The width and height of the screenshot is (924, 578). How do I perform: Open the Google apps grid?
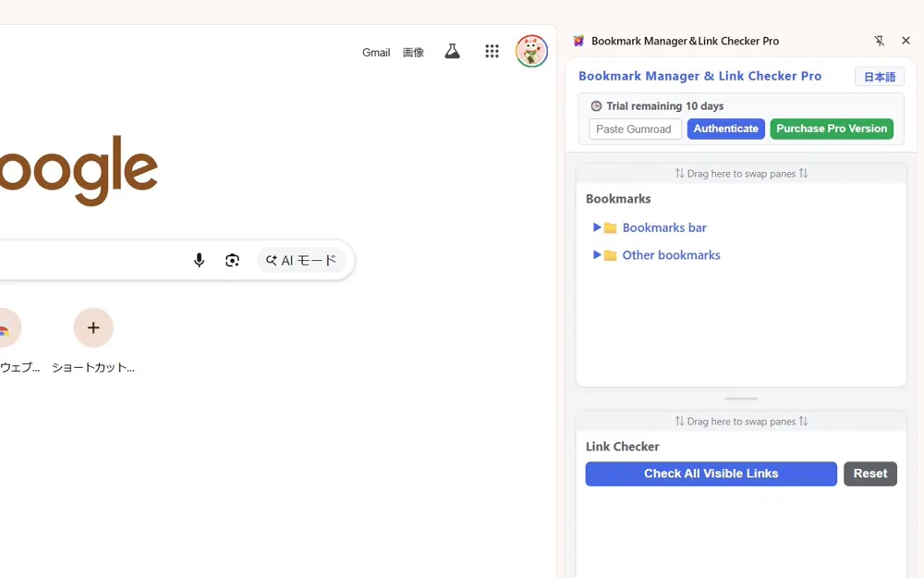pyautogui.click(x=492, y=51)
